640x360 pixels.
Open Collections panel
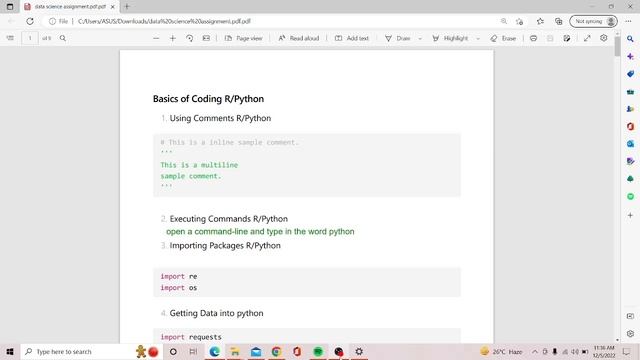(559, 21)
